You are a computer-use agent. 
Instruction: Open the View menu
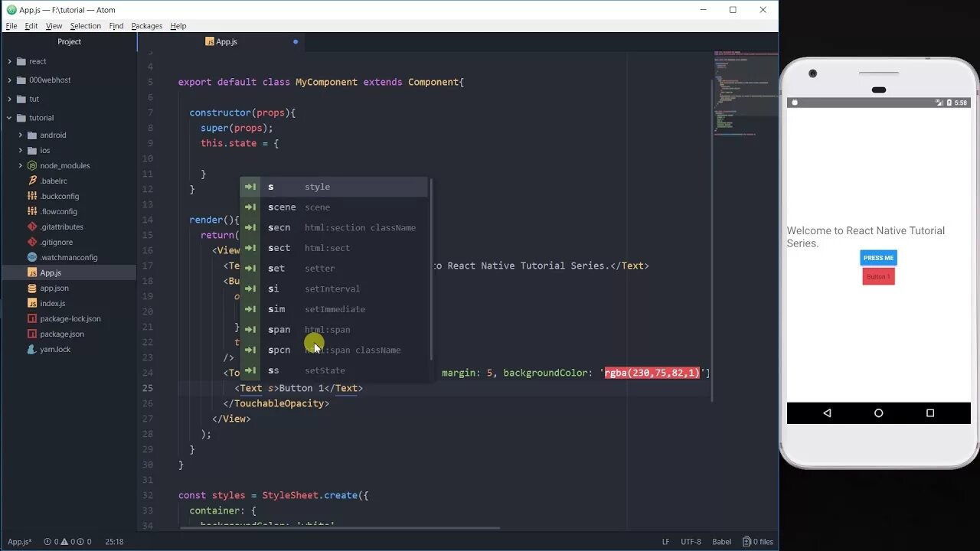[x=54, y=26]
